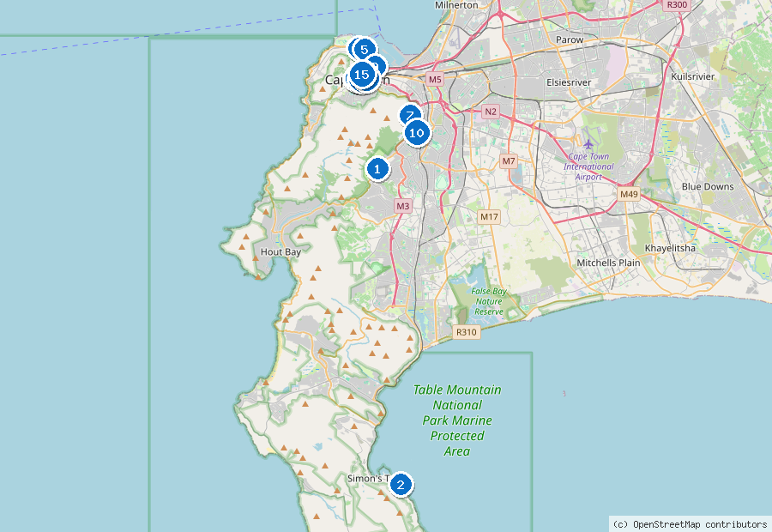Open the cluster marker numbered 15
The width and height of the screenshot is (772, 532).
(362, 75)
